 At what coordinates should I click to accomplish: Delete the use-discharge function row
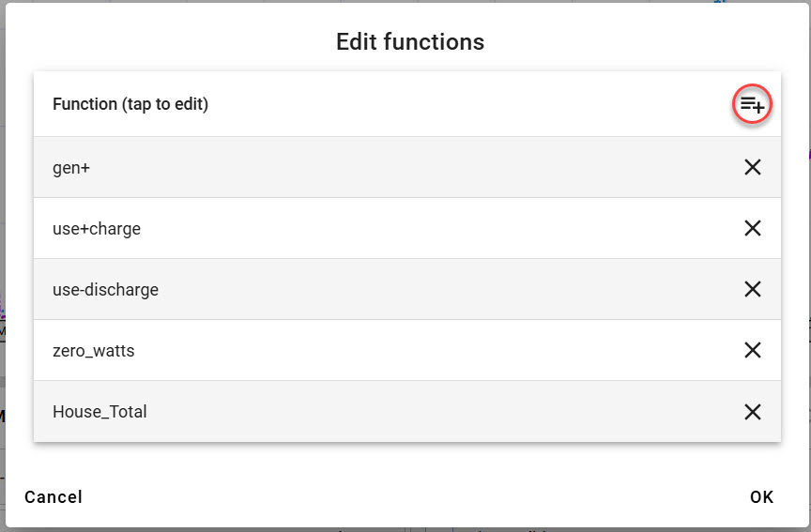pos(753,289)
